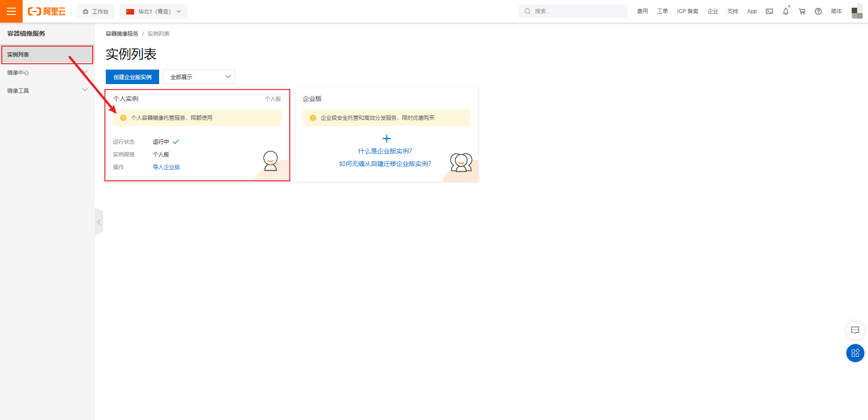
Task: Click the 容器镜像服务 breadcrumb link
Action: tap(122, 34)
